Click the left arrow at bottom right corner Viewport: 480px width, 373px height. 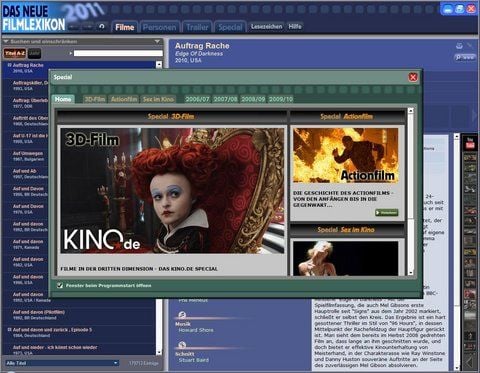(470, 362)
